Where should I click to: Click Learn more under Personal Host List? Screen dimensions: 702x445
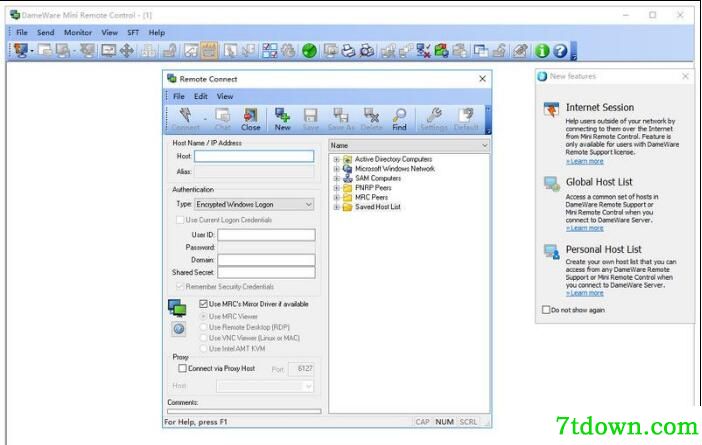585,293
